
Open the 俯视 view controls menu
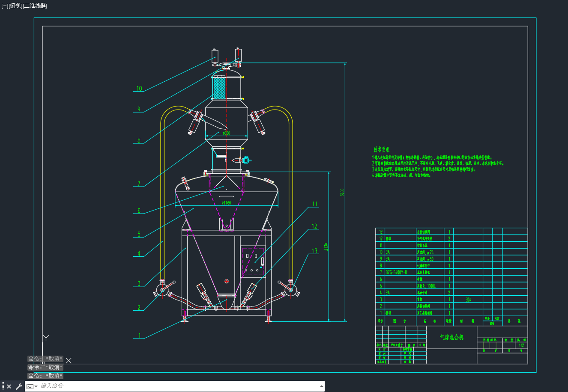click(x=15, y=6)
